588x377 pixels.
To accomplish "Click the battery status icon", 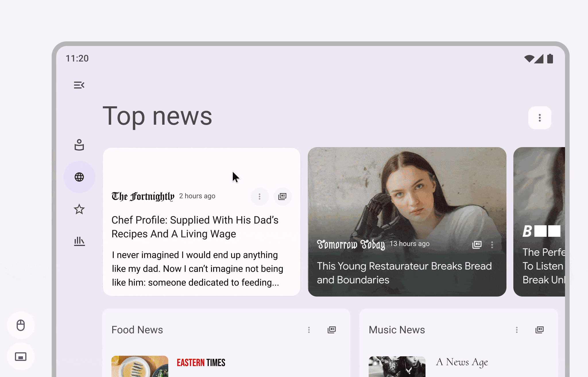I will 550,59.
